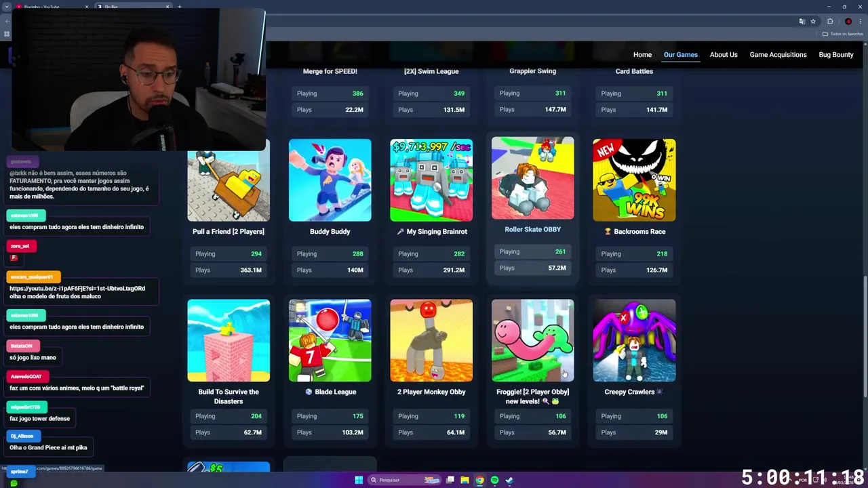Click the Merge for SPEED! title
This screenshot has height=488, width=868.
click(330, 71)
